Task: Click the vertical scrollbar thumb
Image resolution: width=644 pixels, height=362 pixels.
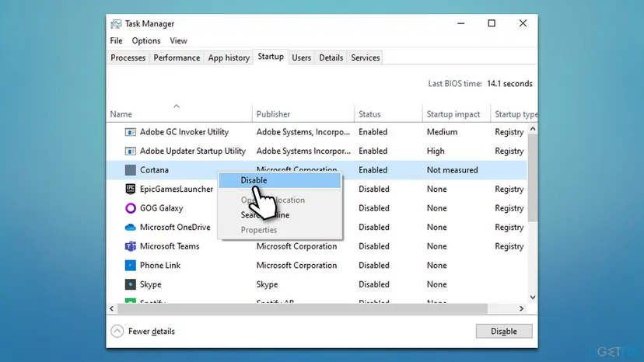Action: [533, 178]
